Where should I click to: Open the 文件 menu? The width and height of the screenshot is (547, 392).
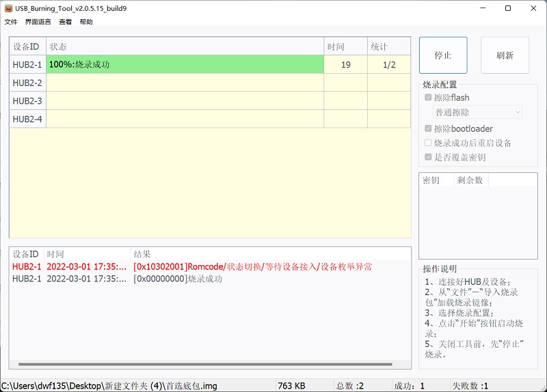click(11, 22)
